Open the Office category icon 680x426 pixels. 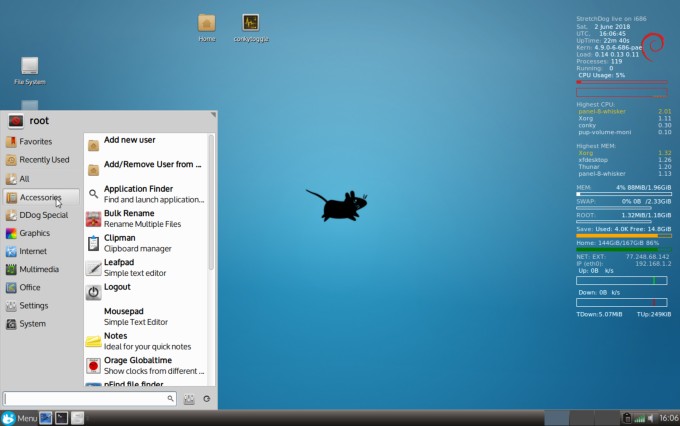coord(11,288)
